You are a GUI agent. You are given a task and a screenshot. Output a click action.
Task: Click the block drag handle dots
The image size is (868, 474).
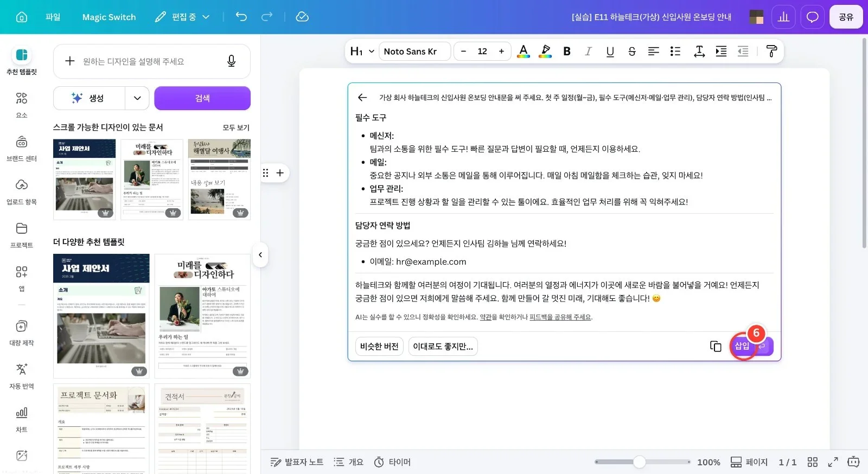266,173
